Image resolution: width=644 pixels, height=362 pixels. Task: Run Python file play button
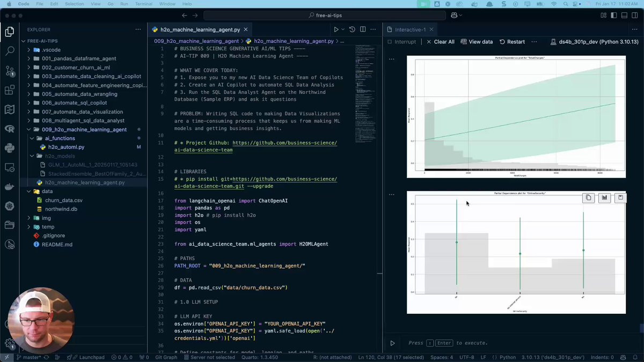click(336, 29)
